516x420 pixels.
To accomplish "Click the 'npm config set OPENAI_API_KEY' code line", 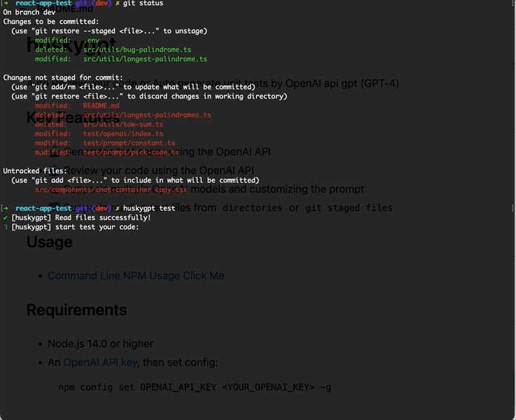I will (195, 387).
